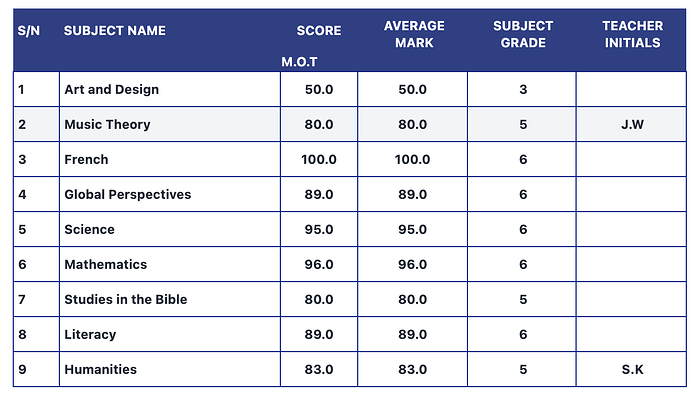This screenshot has height=401, width=690.
Task: Click the TEACHER INITIALS column header
Action: pos(632,34)
